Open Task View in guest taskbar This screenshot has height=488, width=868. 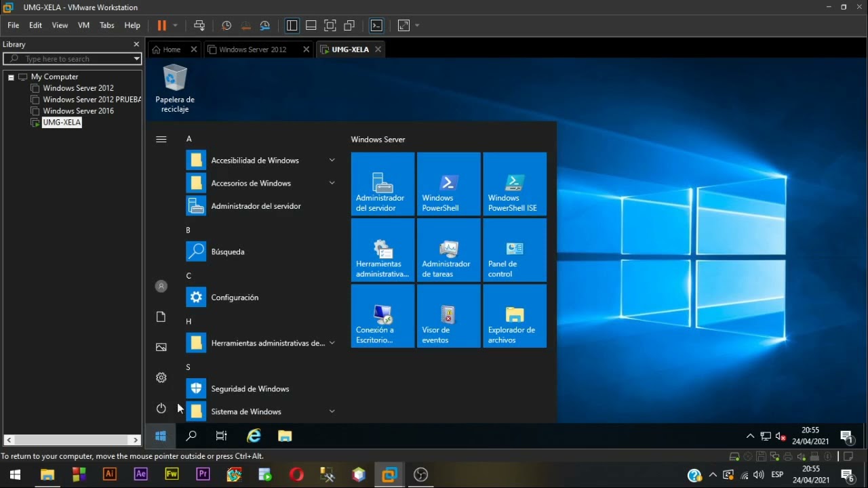pyautogui.click(x=222, y=436)
